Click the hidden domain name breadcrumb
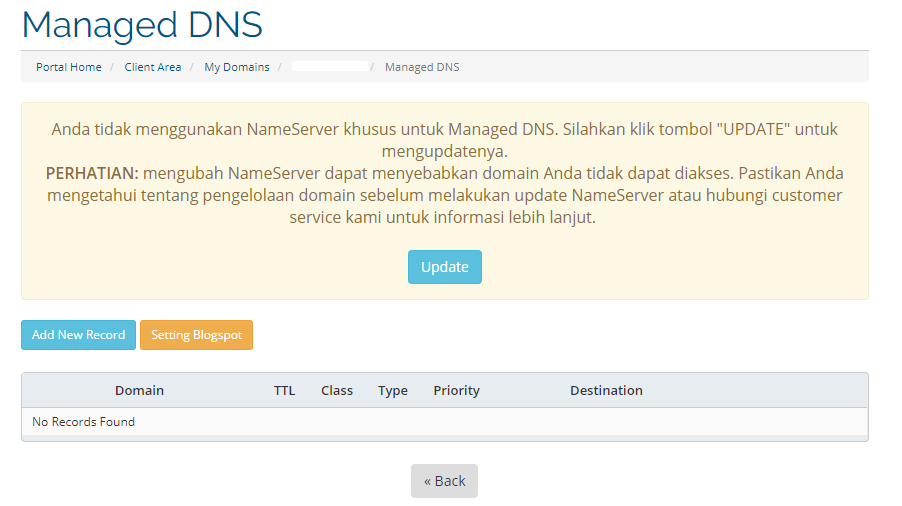The image size is (902, 506). point(330,67)
